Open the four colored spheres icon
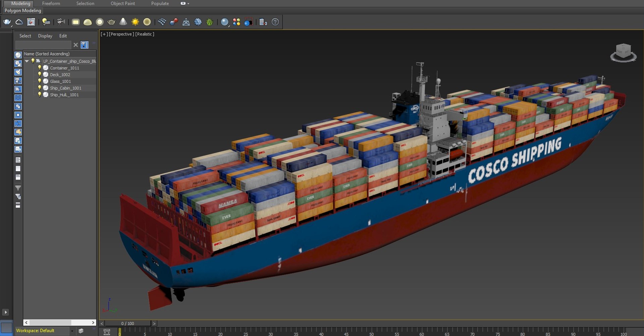The image size is (644, 336). 236,22
